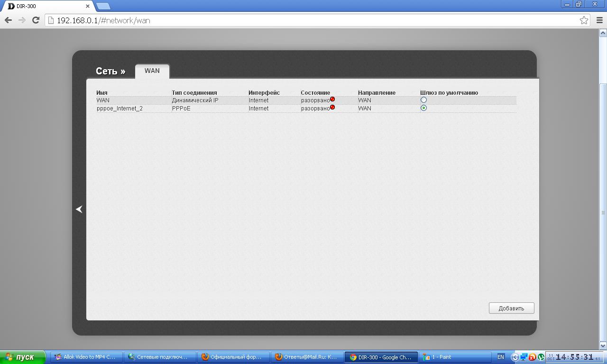
Task: Show hidden tray icons with the chevron
Action: (515, 357)
